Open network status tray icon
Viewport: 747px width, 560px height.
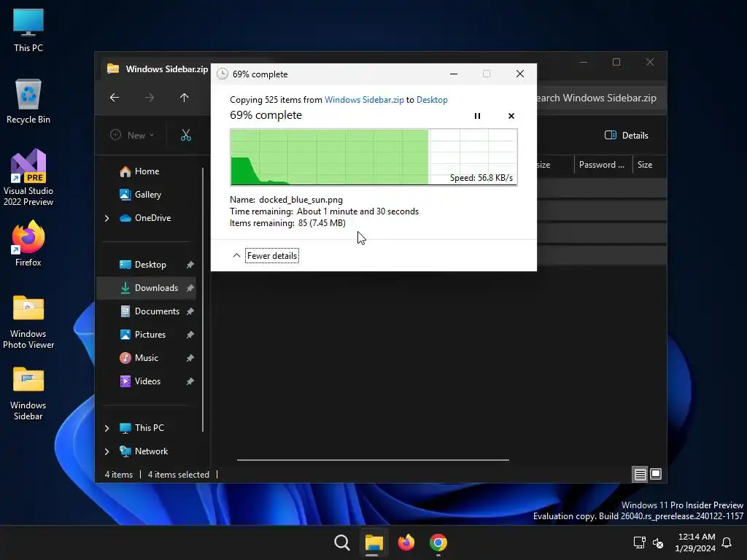(x=639, y=542)
